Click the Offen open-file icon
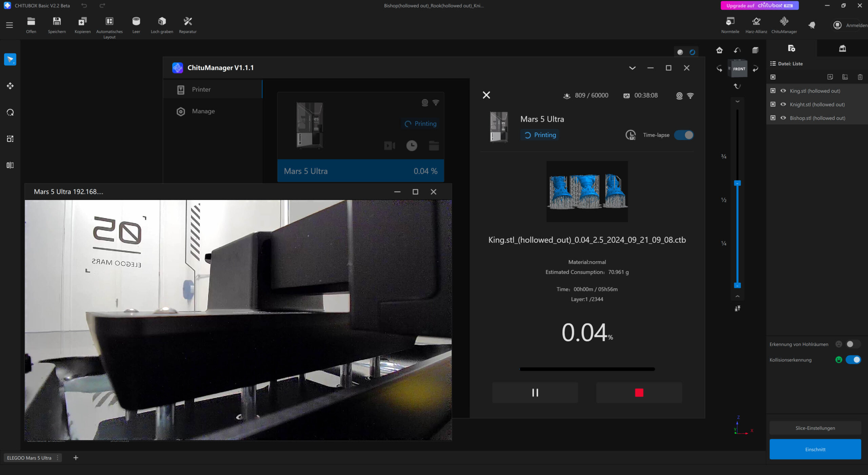 31,25
